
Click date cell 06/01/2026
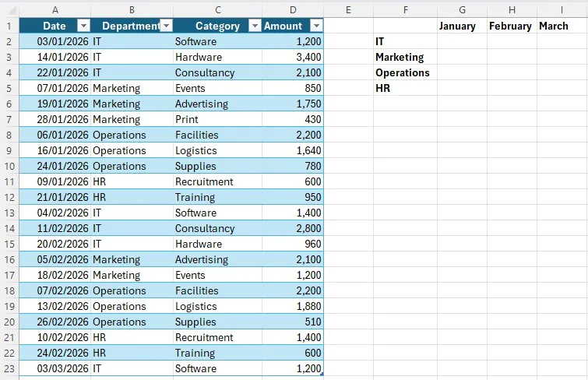tap(55, 135)
